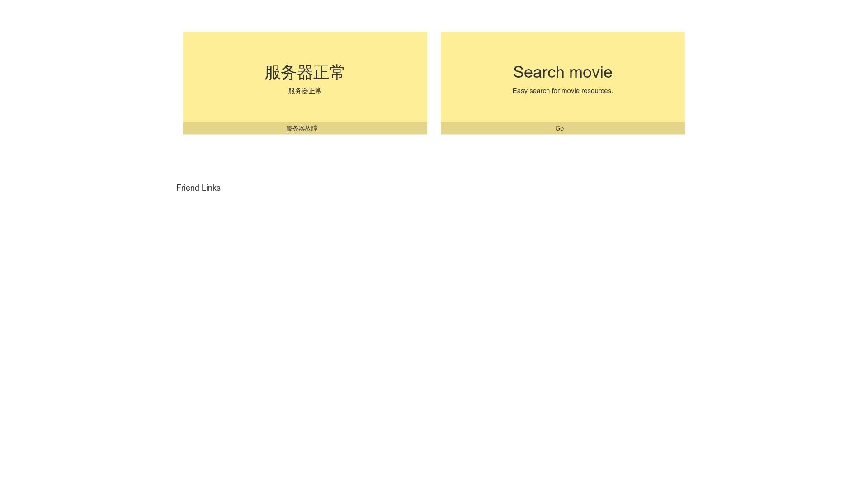This screenshot has height=488, width=868.
Task: Click the last character 常 of the big title
Action: pos(337,72)
